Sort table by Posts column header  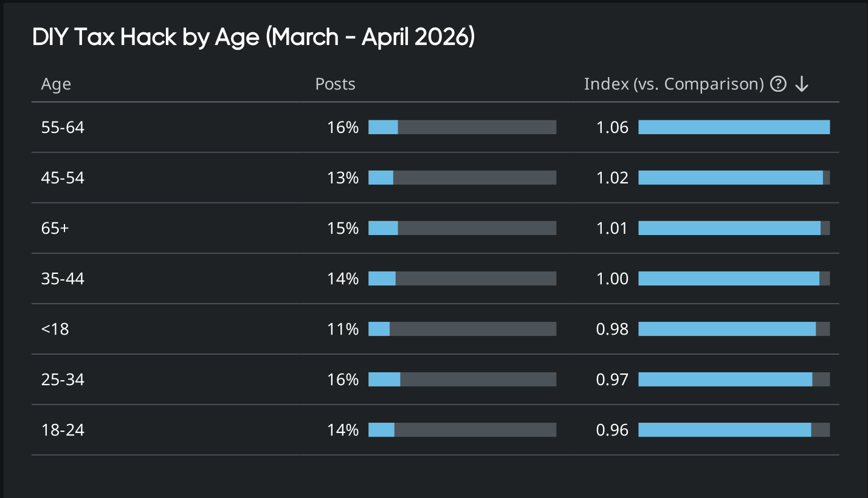tap(335, 84)
